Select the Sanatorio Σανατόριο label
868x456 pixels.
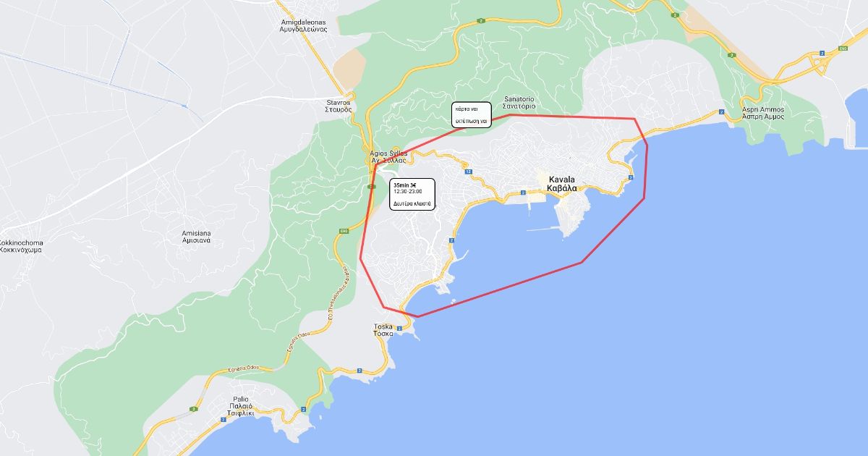(x=519, y=103)
